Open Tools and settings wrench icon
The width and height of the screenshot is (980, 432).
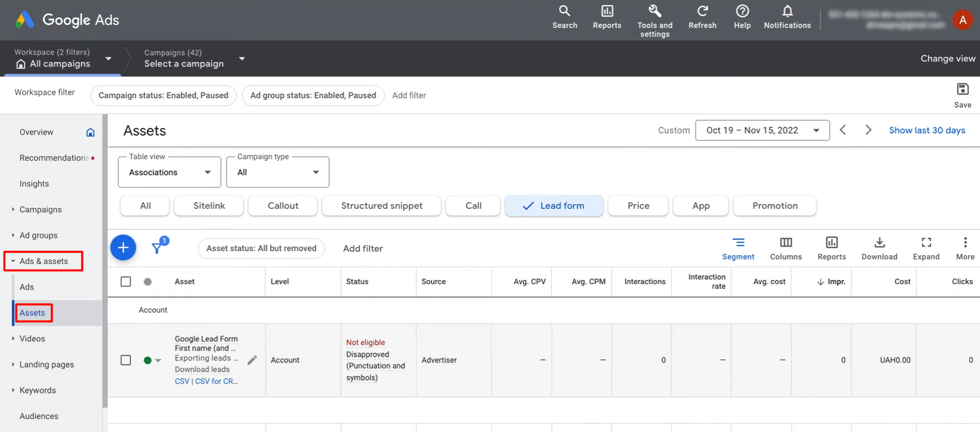click(x=655, y=11)
